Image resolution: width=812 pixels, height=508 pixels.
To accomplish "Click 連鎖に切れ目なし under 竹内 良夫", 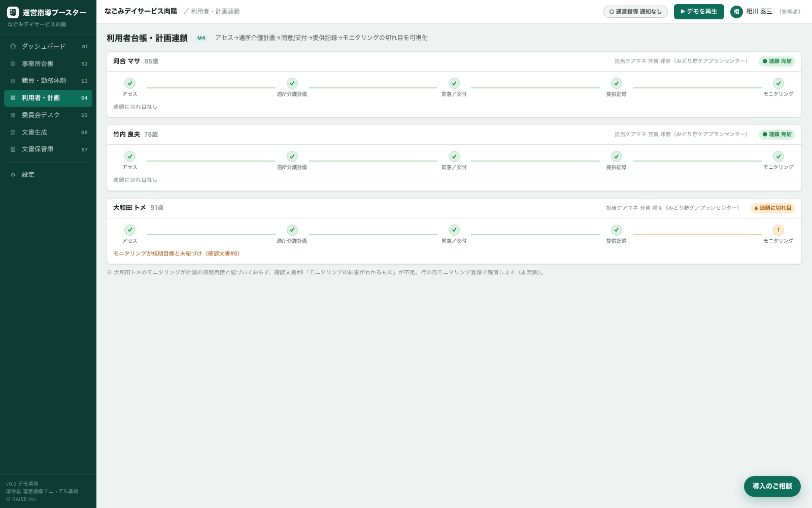I will (136, 180).
